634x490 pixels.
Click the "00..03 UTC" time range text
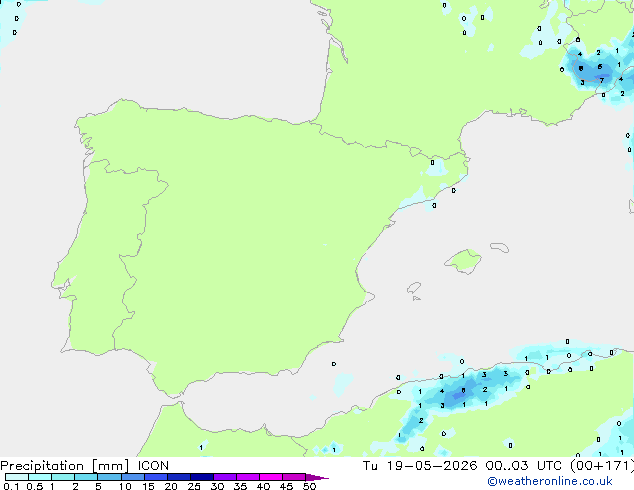(524, 466)
